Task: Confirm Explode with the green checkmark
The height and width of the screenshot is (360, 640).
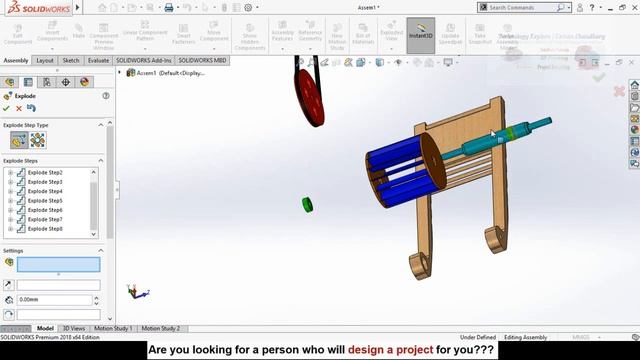Action: (6, 108)
